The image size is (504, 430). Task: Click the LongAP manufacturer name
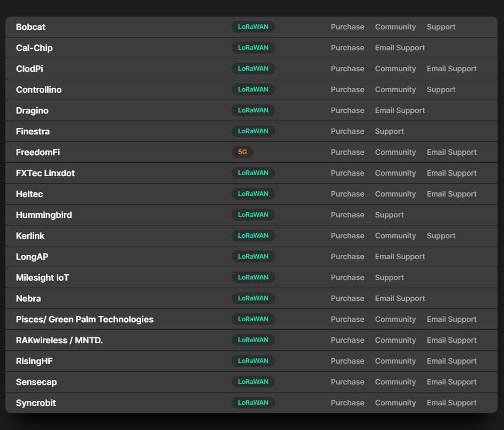32,257
